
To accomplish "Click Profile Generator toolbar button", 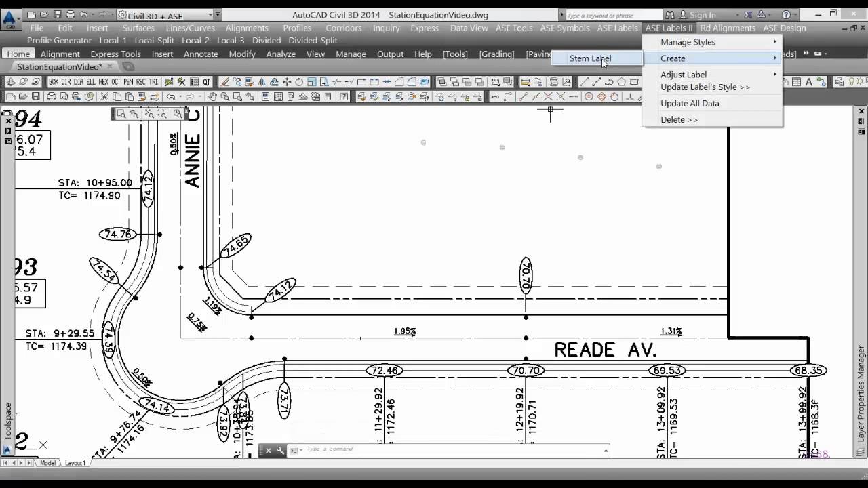I will tap(59, 41).
